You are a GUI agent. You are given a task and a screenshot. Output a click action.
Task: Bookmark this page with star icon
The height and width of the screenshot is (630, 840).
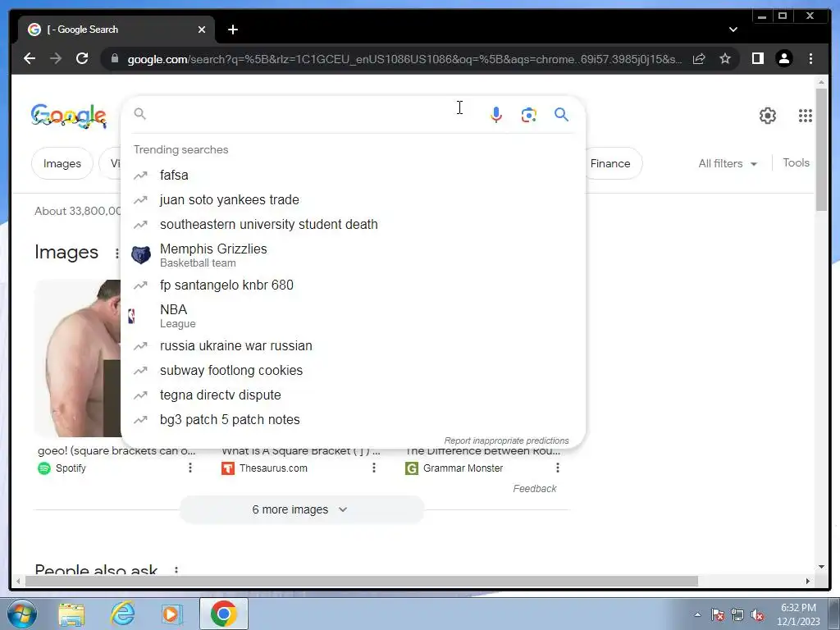click(725, 58)
